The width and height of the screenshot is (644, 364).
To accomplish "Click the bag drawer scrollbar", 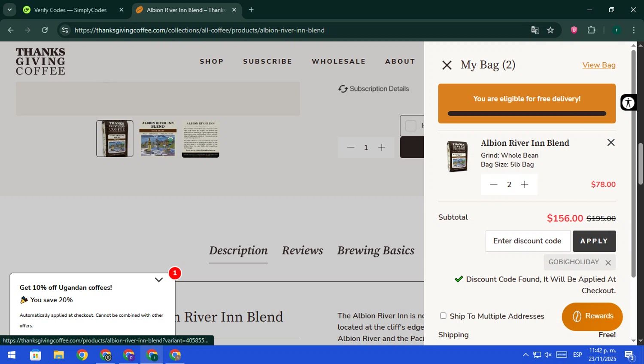I will [x=633, y=163].
